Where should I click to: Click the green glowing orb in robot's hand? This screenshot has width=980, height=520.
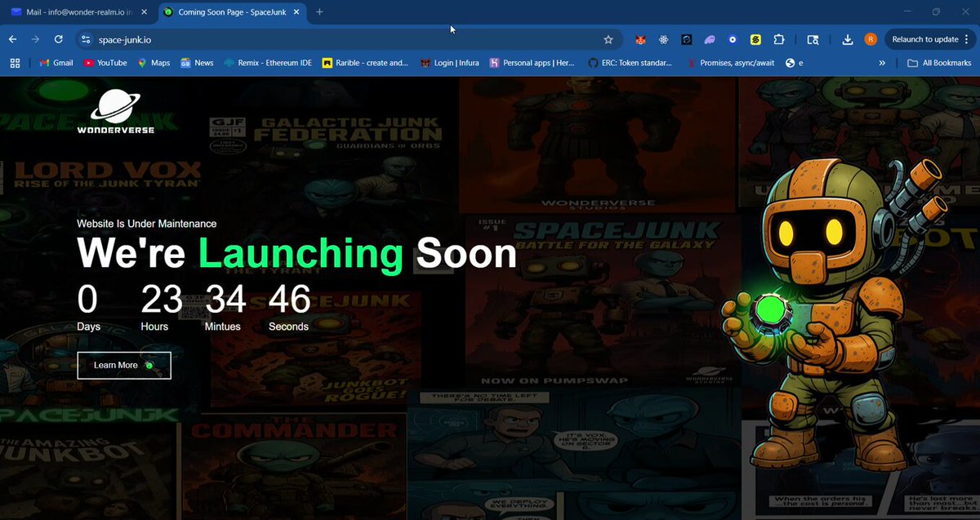pyautogui.click(x=768, y=310)
